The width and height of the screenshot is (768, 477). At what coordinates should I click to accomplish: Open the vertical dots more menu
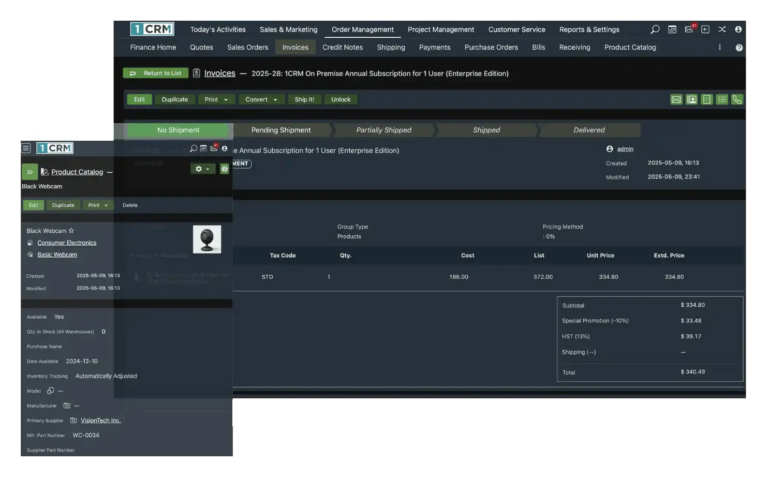[720, 47]
